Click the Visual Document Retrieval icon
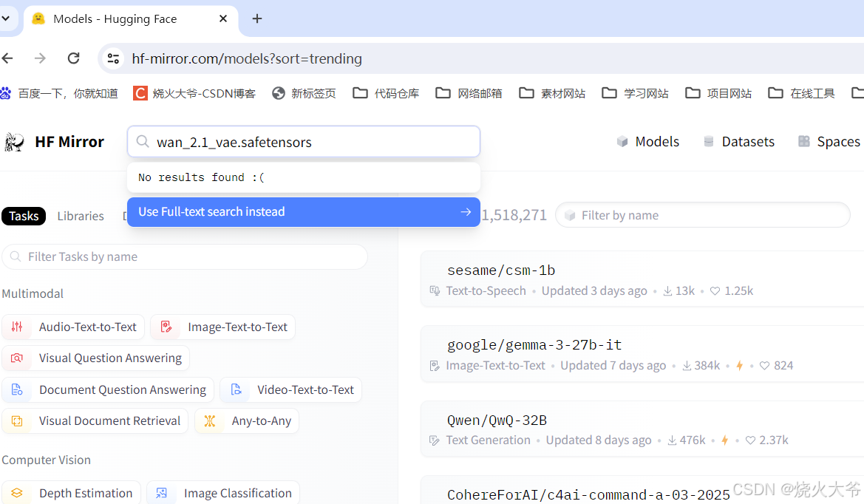The width and height of the screenshot is (864, 504). (17, 420)
